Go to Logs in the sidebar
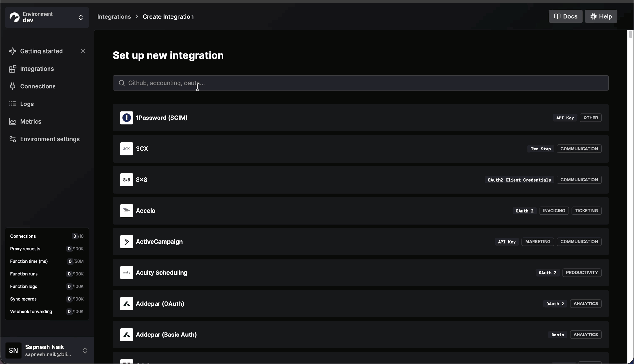 point(27,104)
